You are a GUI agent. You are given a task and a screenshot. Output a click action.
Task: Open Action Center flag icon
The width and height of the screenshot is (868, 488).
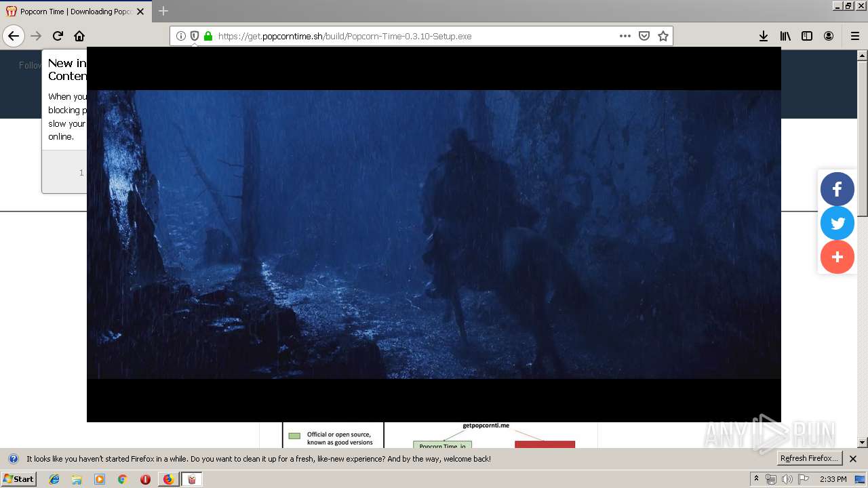tap(804, 479)
